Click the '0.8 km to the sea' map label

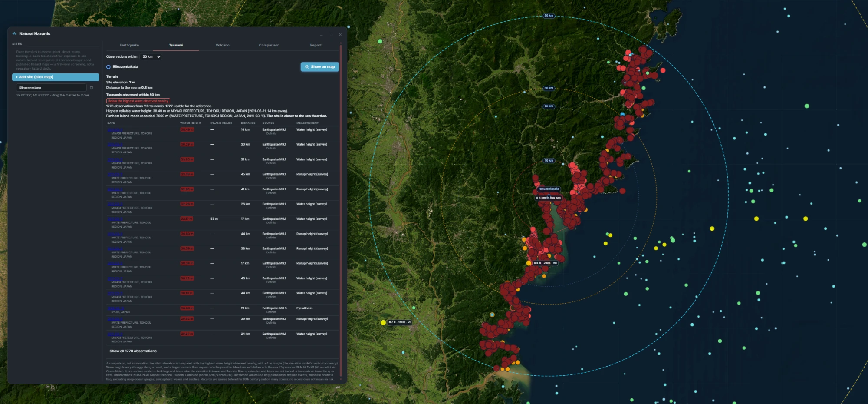click(548, 198)
